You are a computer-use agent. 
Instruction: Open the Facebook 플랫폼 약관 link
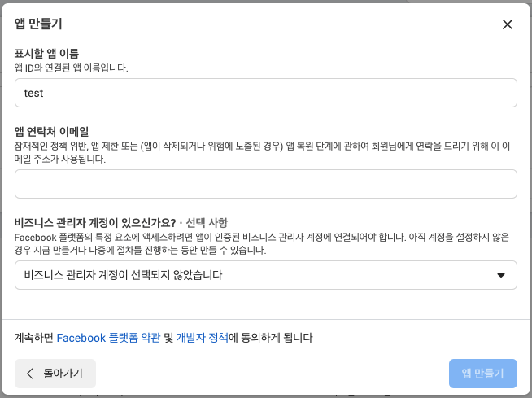pyautogui.click(x=108, y=338)
